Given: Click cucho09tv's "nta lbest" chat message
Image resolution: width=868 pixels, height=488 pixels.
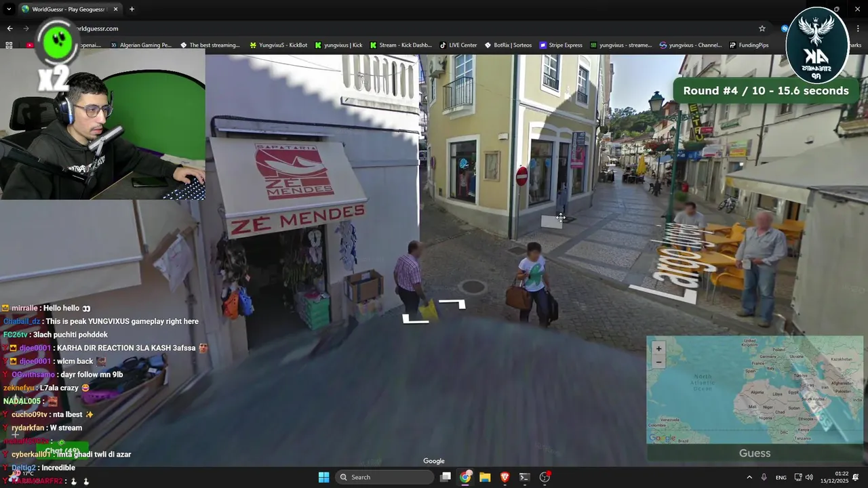Looking at the screenshot, I should [x=48, y=414].
